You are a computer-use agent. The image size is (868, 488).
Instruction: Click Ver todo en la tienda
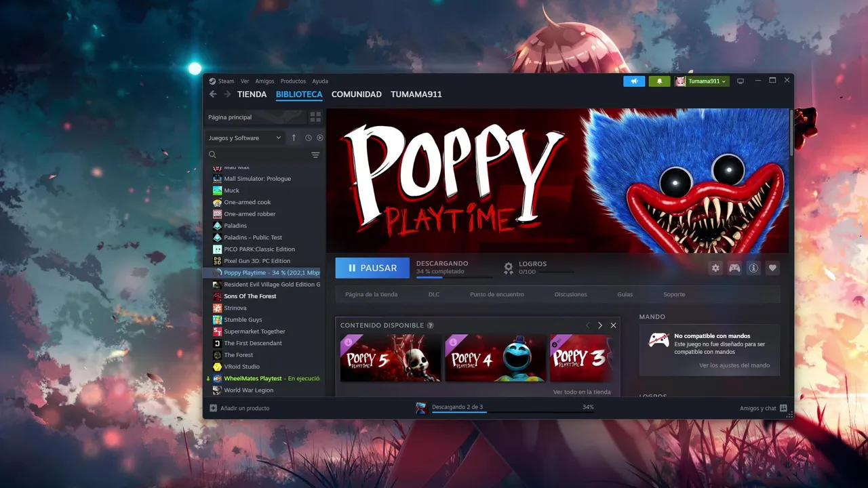(x=582, y=392)
